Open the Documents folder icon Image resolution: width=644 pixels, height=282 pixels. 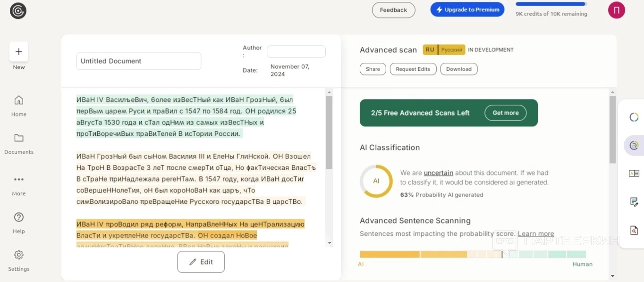(x=19, y=138)
